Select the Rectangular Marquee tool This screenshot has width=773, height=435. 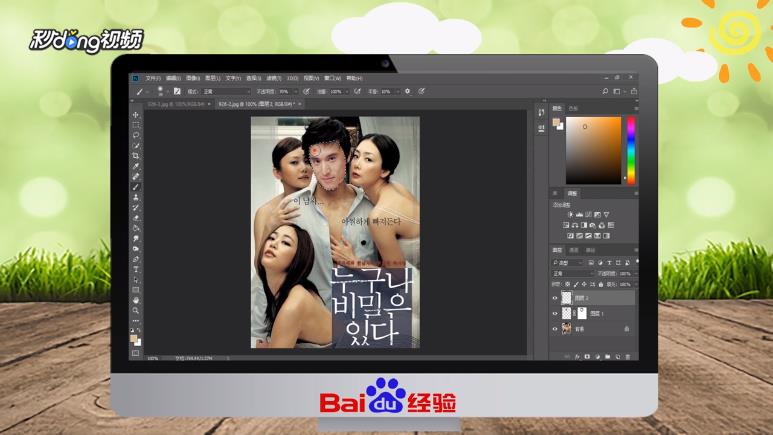(x=136, y=125)
